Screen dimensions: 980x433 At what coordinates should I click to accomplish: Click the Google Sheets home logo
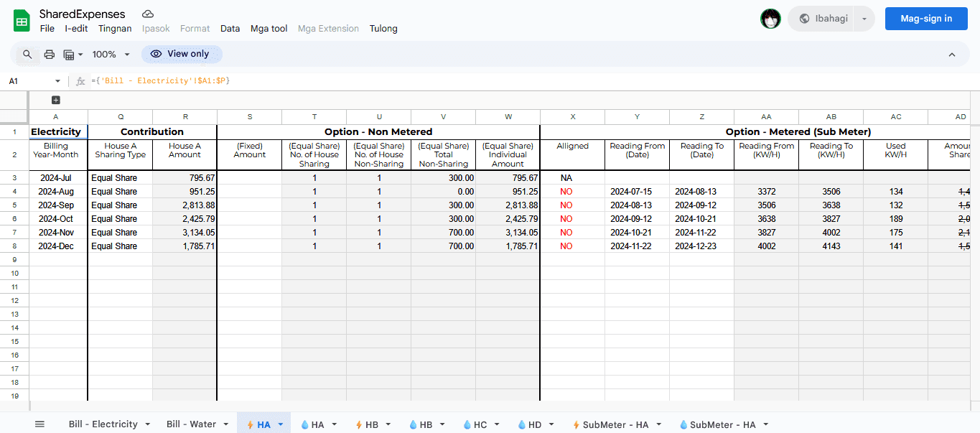[x=22, y=21]
